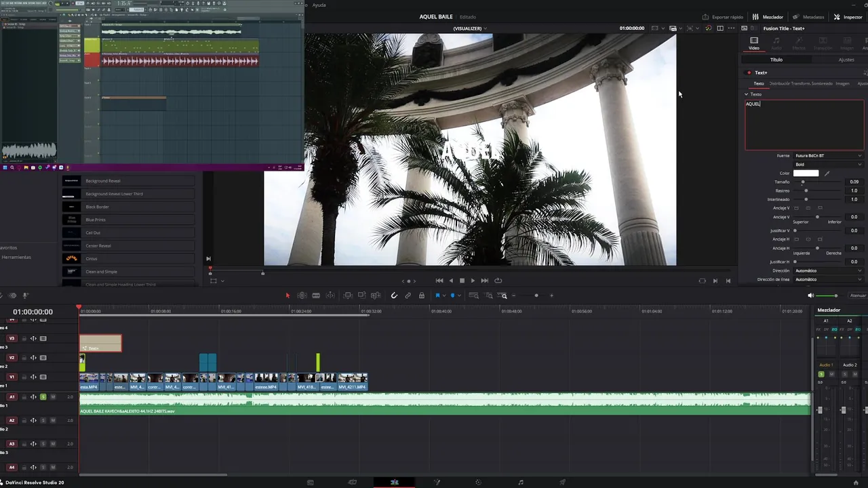This screenshot has width=868, height=488.
Task: Open the Imagen sub-tab
Action: 842,83
